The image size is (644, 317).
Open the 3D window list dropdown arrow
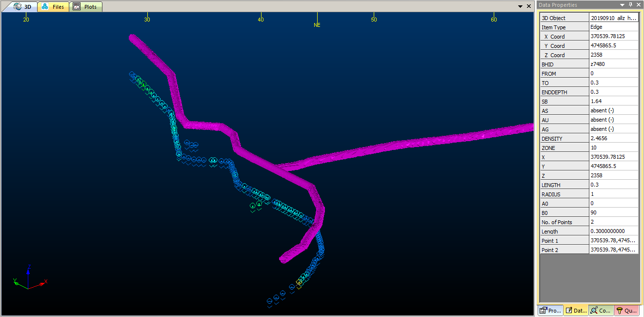tap(520, 6)
